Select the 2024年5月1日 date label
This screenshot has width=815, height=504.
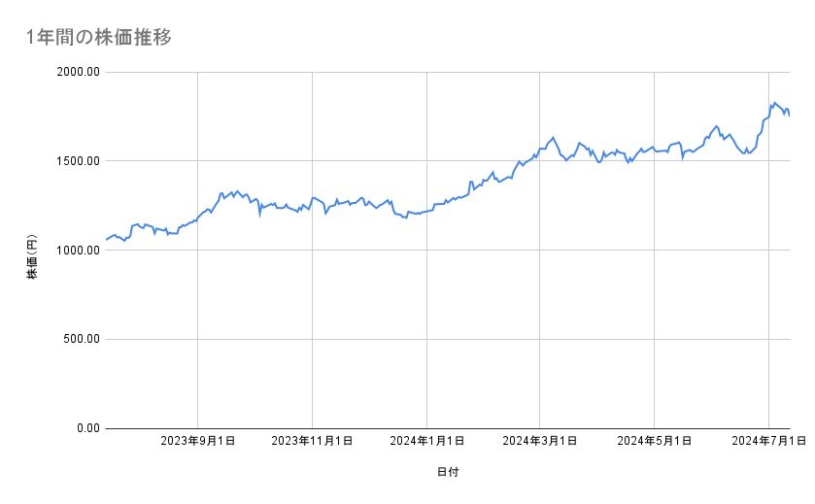[655, 442]
